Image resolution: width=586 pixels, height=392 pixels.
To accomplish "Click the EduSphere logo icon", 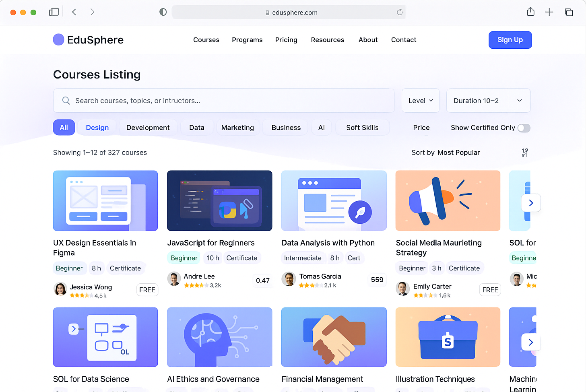I will pos(59,39).
